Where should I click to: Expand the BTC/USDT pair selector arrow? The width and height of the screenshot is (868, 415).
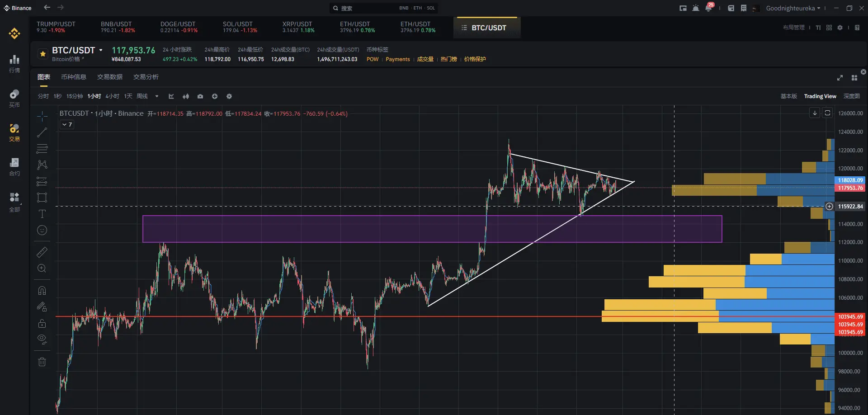101,50
